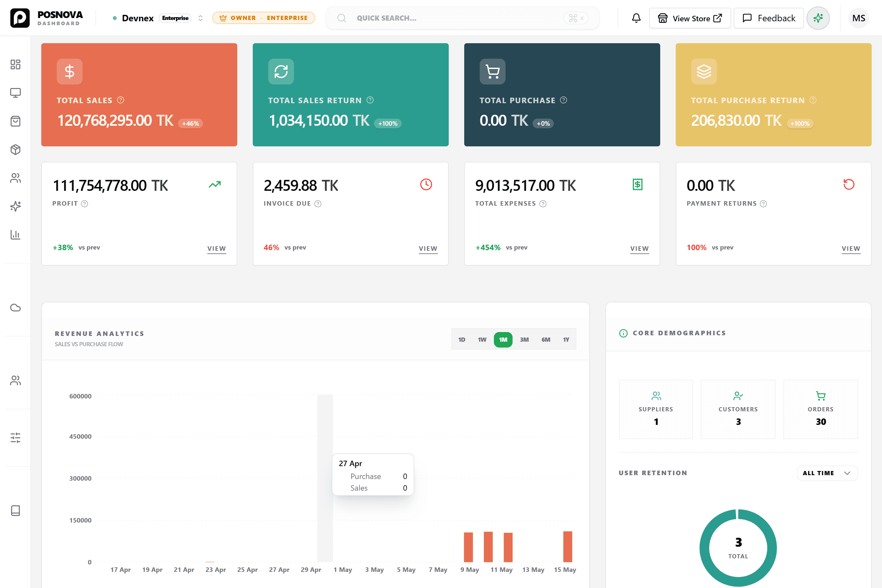Select the 1W time range tab
882x588 pixels.
(482, 339)
